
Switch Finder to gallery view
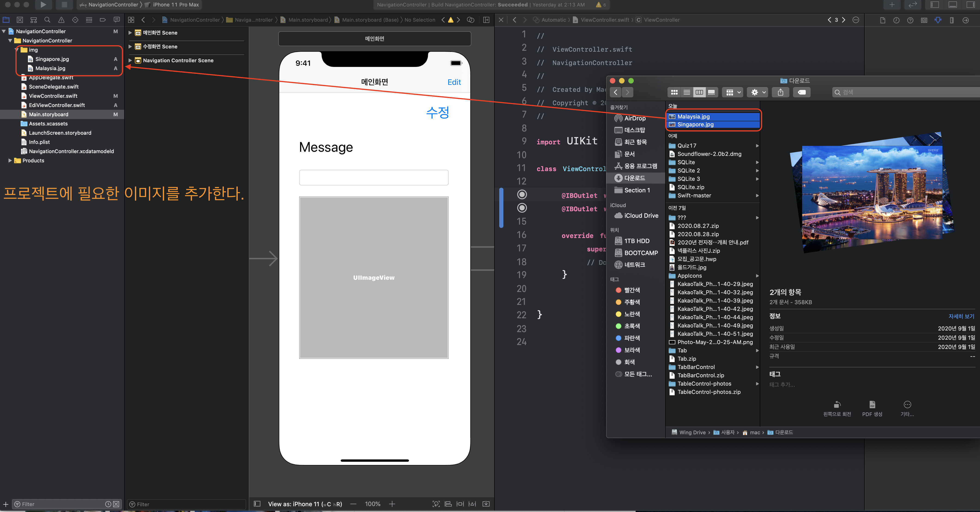click(711, 92)
